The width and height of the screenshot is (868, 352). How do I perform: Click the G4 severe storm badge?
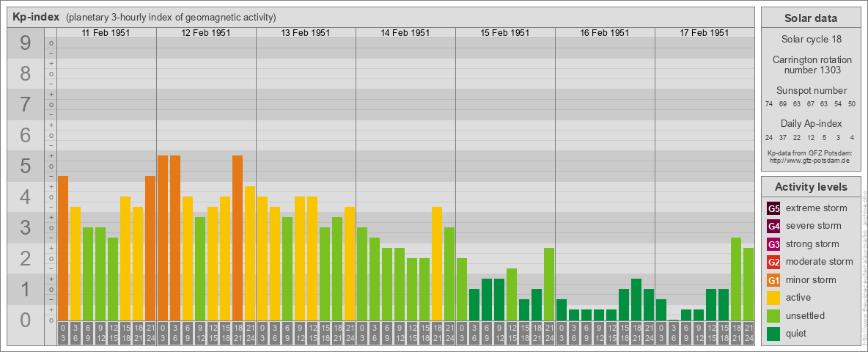773,227
